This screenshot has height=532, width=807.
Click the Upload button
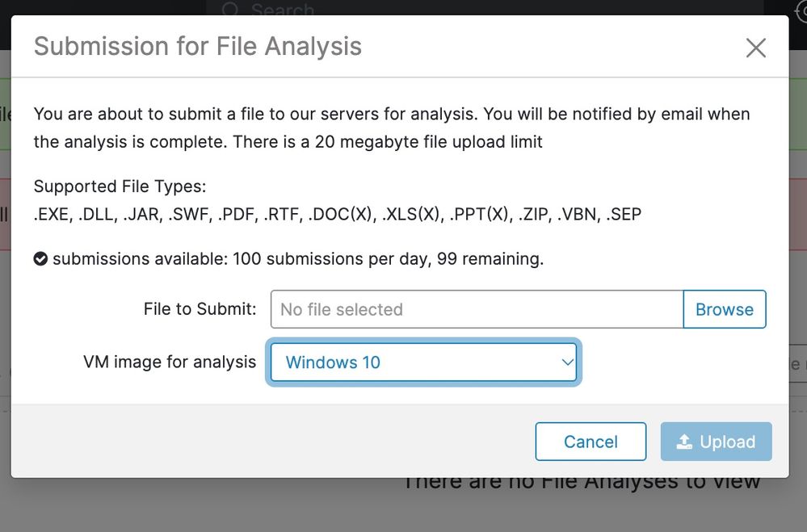pyautogui.click(x=716, y=442)
